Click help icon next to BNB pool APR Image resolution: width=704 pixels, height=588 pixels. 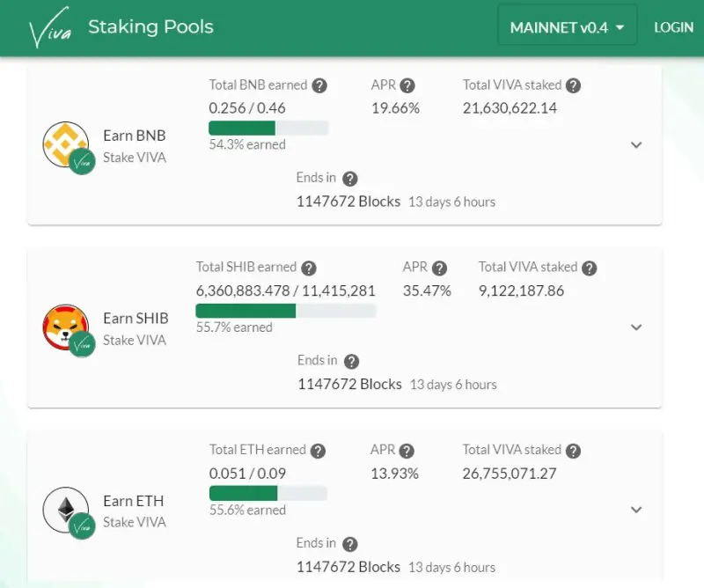(407, 85)
